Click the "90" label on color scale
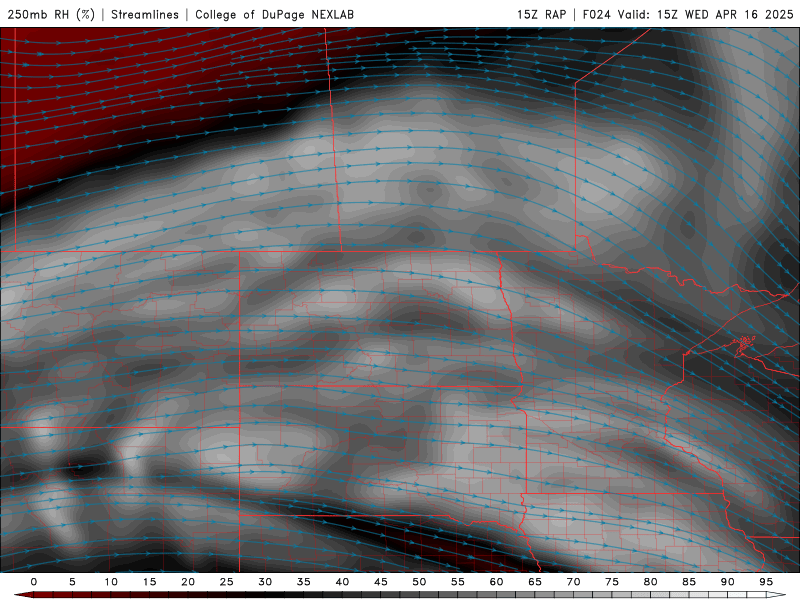Image resolution: width=800 pixels, height=600 pixels. click(x=728, y=582)
